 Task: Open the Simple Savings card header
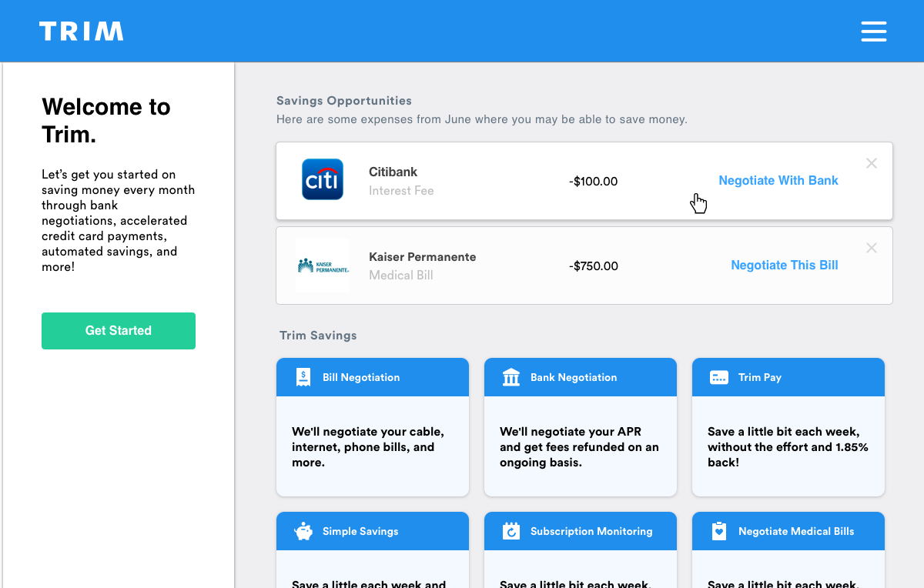click(x=373, y=531)
